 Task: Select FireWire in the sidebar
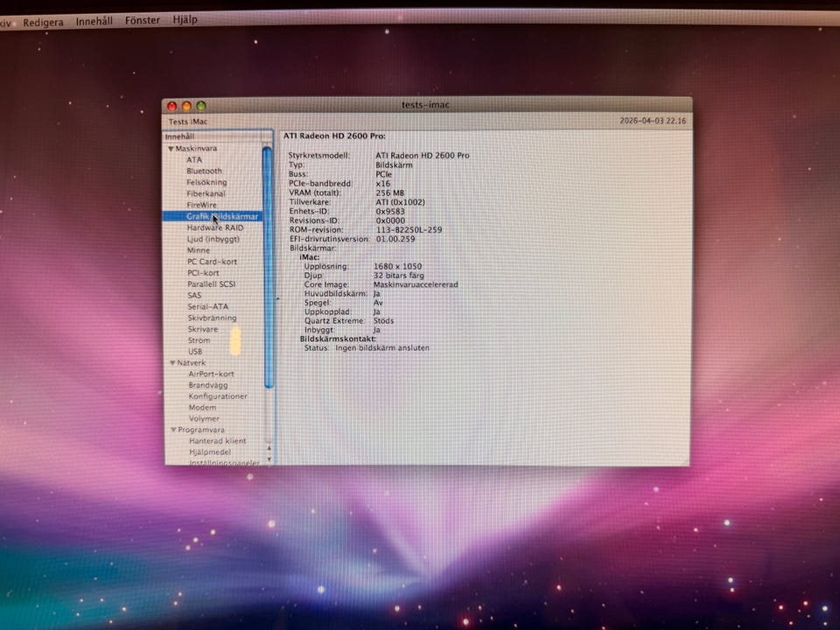(x=200, y=205)
